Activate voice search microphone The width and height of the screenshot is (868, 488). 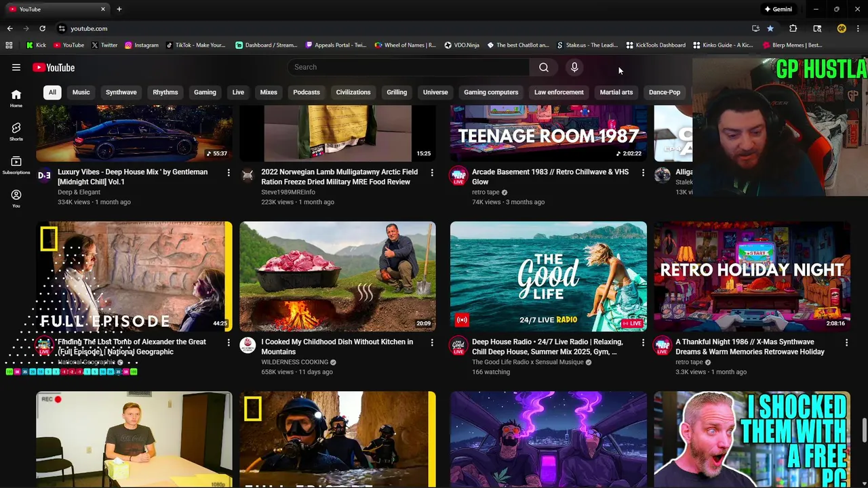pos(574,67)
